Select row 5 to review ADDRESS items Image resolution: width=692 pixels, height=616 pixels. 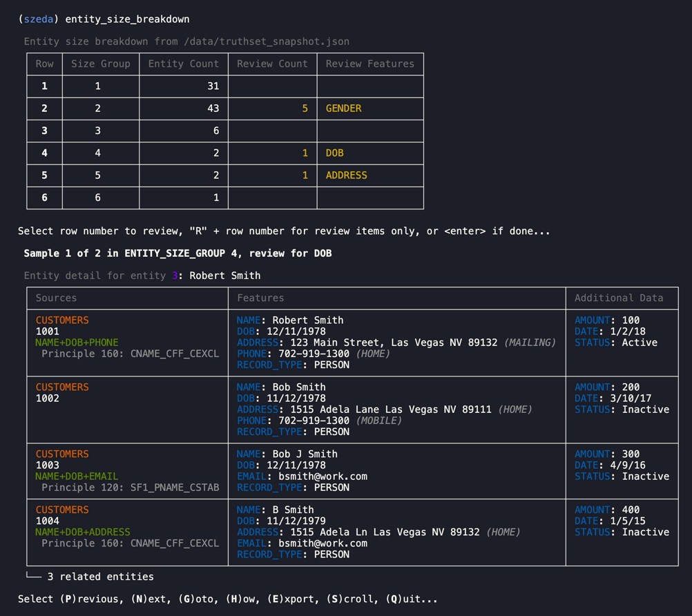(44, 175)
